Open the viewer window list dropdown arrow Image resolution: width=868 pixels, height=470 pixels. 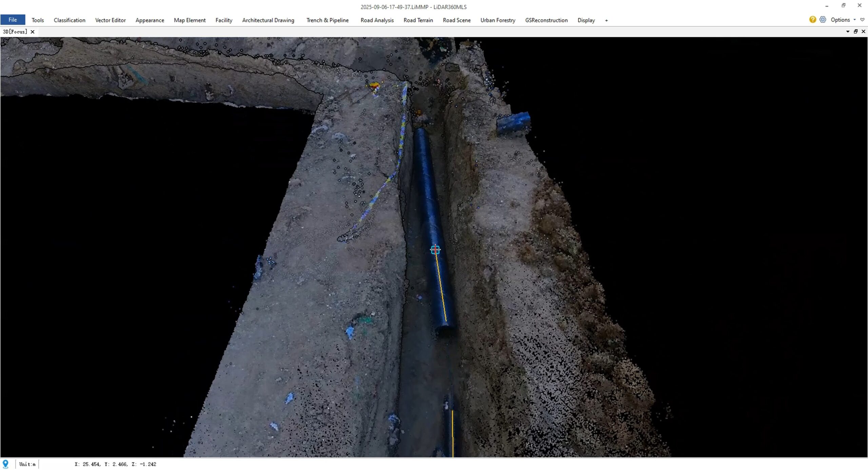pyautogui.click(x=848, y=32)
